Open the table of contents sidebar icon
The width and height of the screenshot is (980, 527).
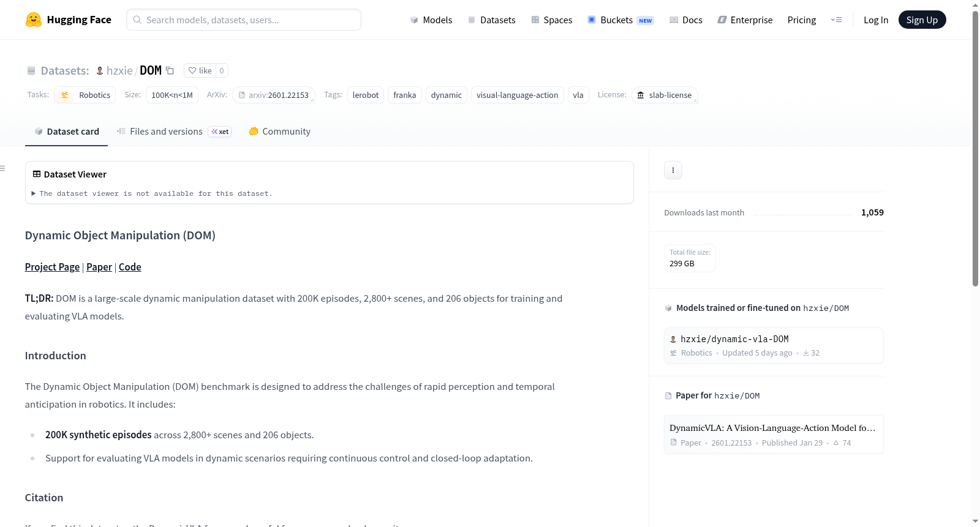tap(2, 168)
